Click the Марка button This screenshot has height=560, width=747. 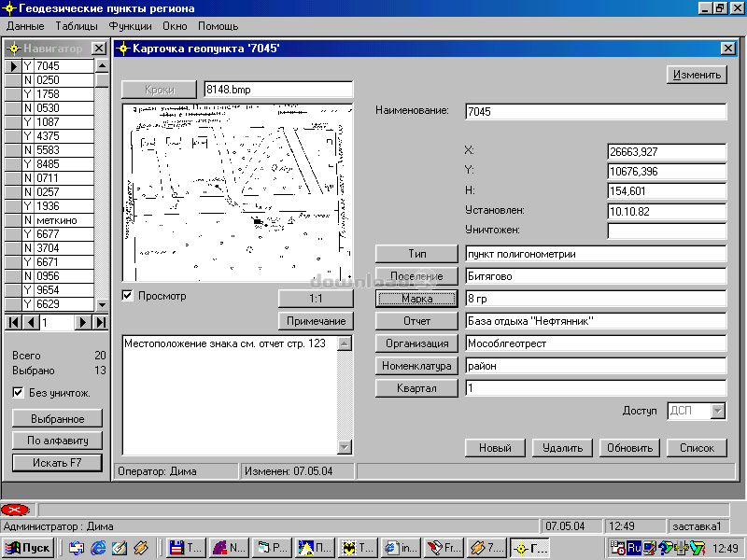point(416,299)
